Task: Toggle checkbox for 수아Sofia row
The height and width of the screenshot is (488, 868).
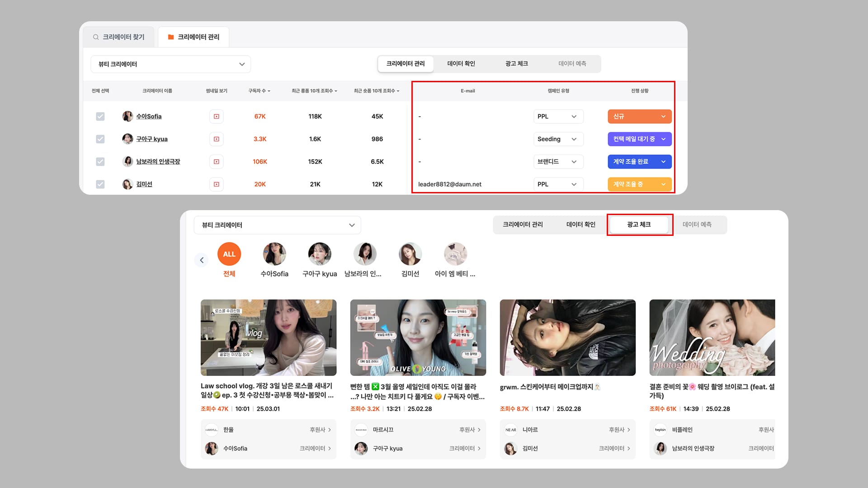Action: coord(100,117)
